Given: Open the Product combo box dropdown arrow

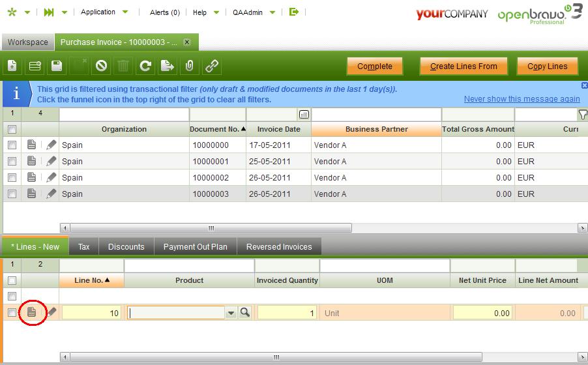Looking at the screenshot, I should coord(230,314).
